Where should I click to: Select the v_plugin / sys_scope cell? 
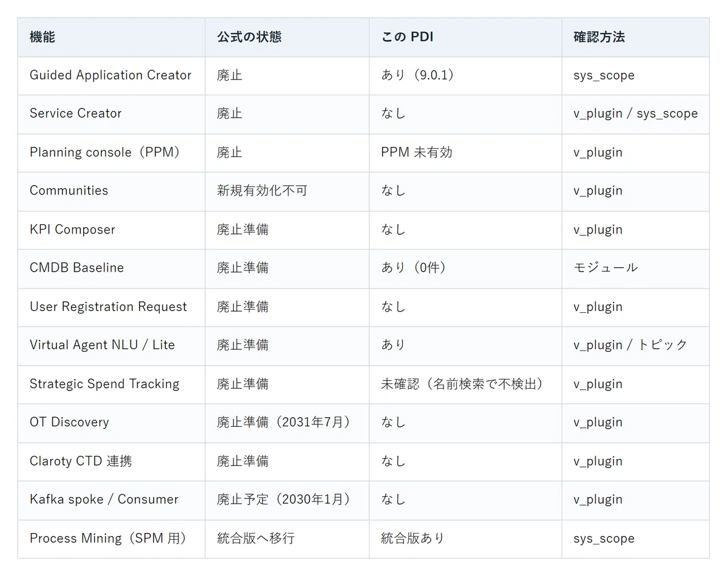pos(635,113)
